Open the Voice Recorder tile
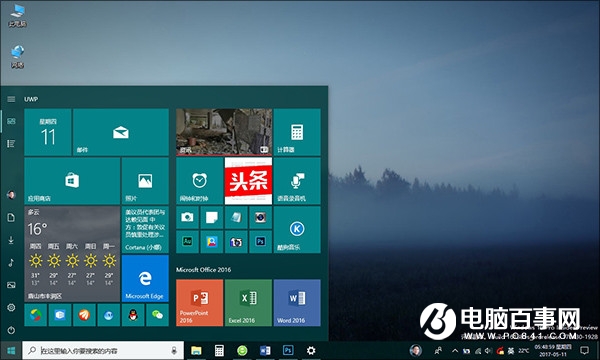Image resolution: width=600 pixels, height=360 pixels. pos(297,181)
